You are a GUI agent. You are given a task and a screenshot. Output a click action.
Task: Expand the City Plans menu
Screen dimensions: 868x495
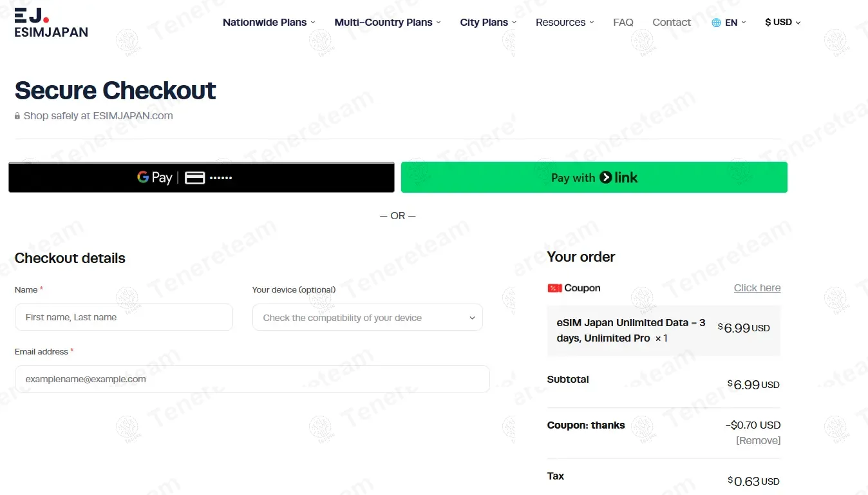pos(488,23)
